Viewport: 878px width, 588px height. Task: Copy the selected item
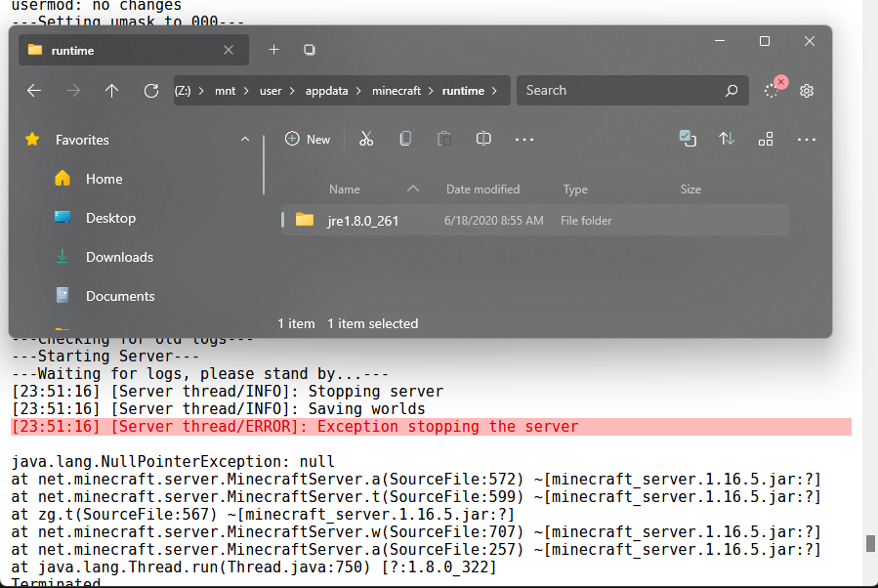pos(405,139)
